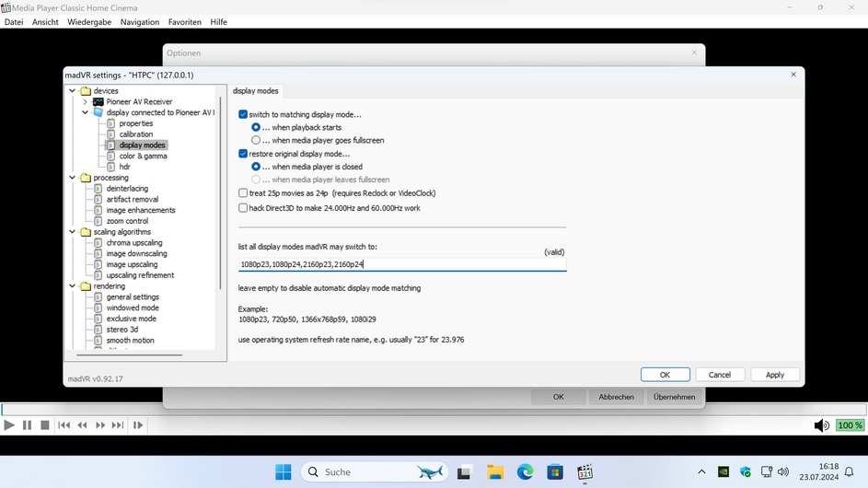Screen dimensions: 868x488
Task: Toggle 'switch to matching display mode' checkbox
Action: (x=243, y=114)
